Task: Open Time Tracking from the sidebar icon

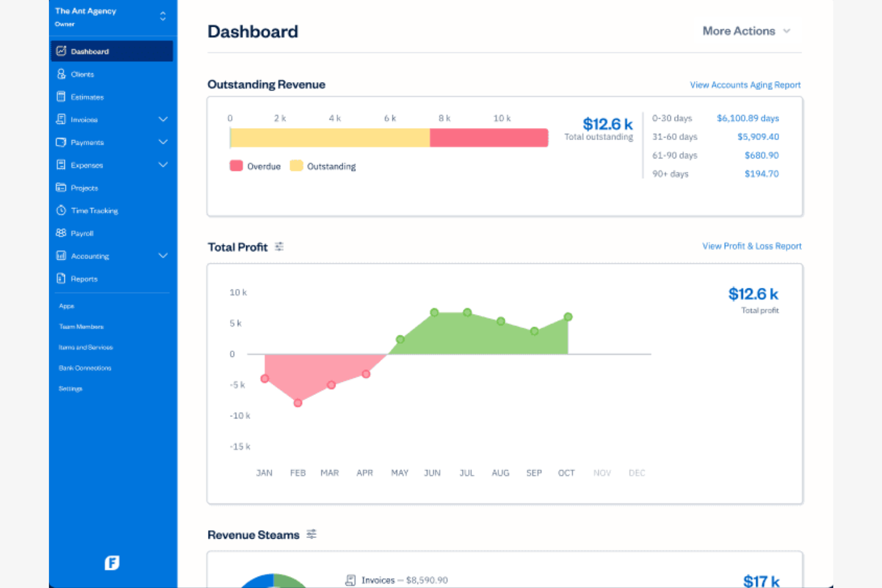Action: (x=61, y=210)
